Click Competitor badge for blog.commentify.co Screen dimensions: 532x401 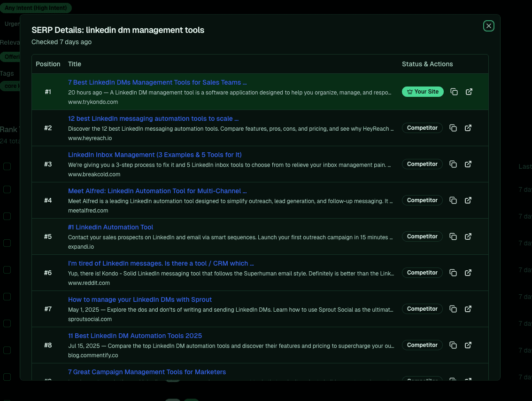click(422, 345)
